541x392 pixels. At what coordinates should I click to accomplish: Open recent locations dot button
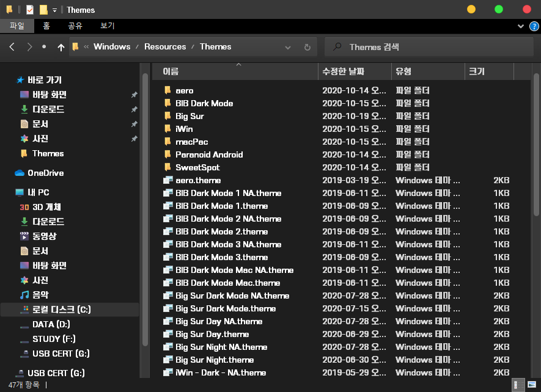coord(44,46)
